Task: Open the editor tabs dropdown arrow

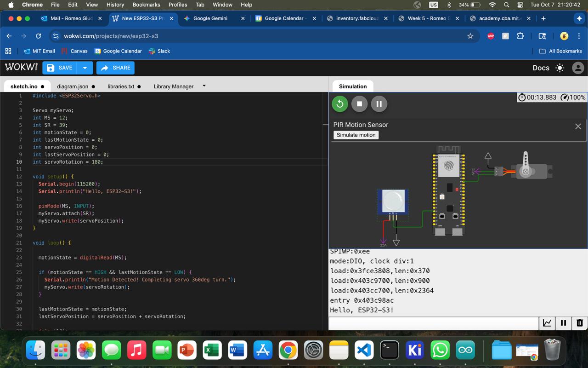Action: (x=204, y=86)
